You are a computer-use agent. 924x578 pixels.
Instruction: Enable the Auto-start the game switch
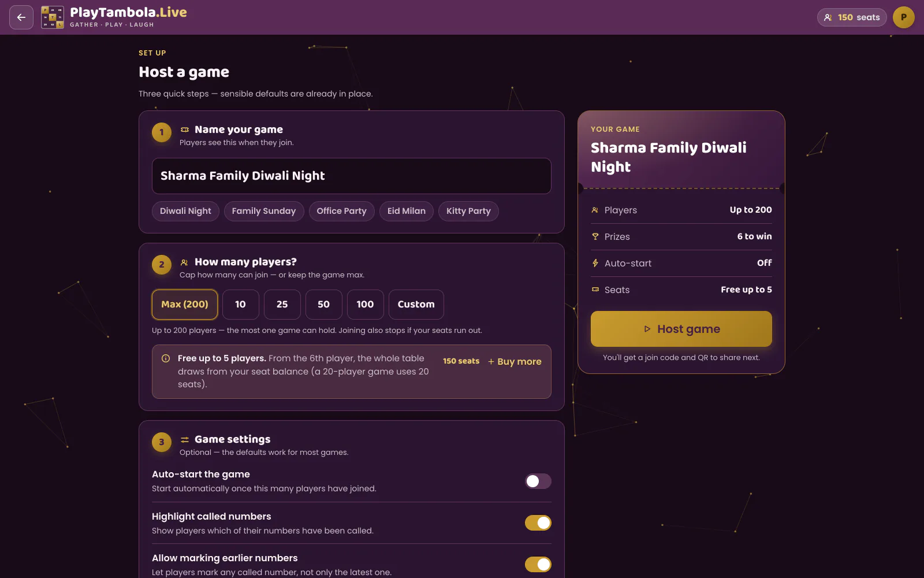pyautogui.click(x=538, y=481)
